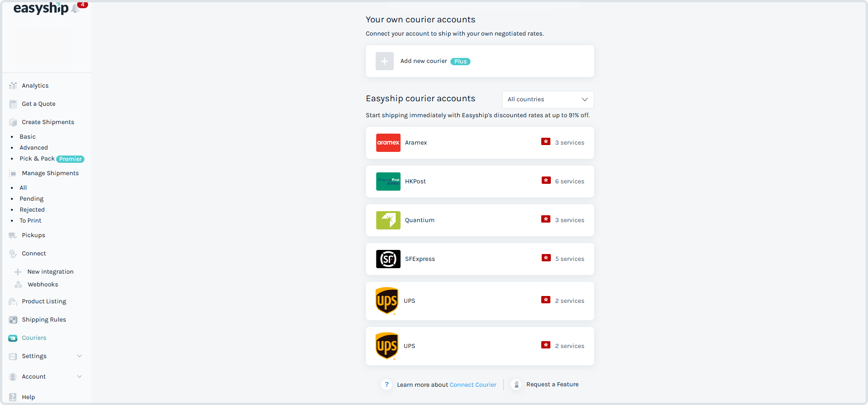This screenshot has height=405, width=868.
Task: Click the Help icon in sidebar
Action: (13, 397)
